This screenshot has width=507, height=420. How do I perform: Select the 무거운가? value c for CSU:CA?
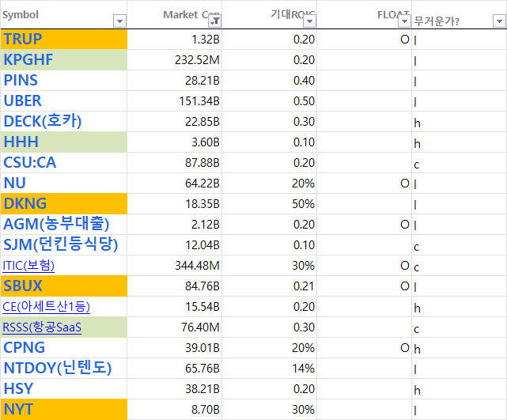pos(459,163)
